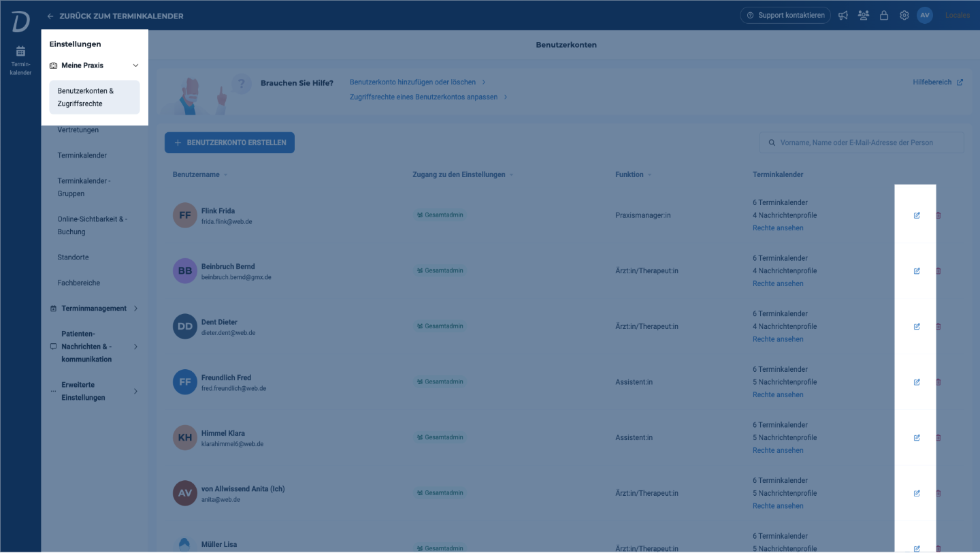980x553 pixels.
Task: Edit Flink Frida's account with pencil icon
Action: pos(917,215)
